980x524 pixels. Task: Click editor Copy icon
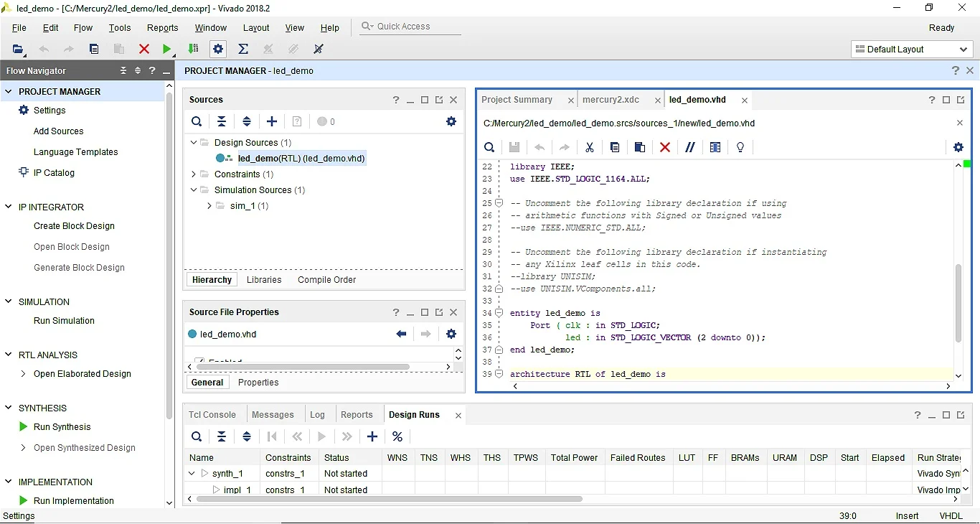pos(615,147)
